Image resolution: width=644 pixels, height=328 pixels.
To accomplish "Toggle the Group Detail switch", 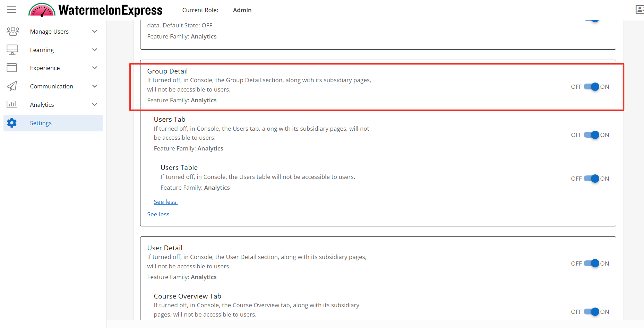I will click(591, 87).
